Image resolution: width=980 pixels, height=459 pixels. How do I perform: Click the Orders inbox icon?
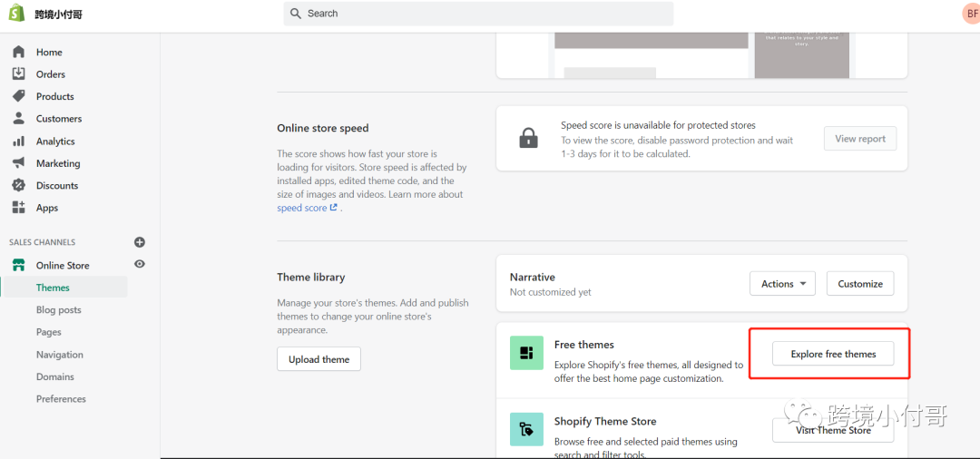click(19, 73)
